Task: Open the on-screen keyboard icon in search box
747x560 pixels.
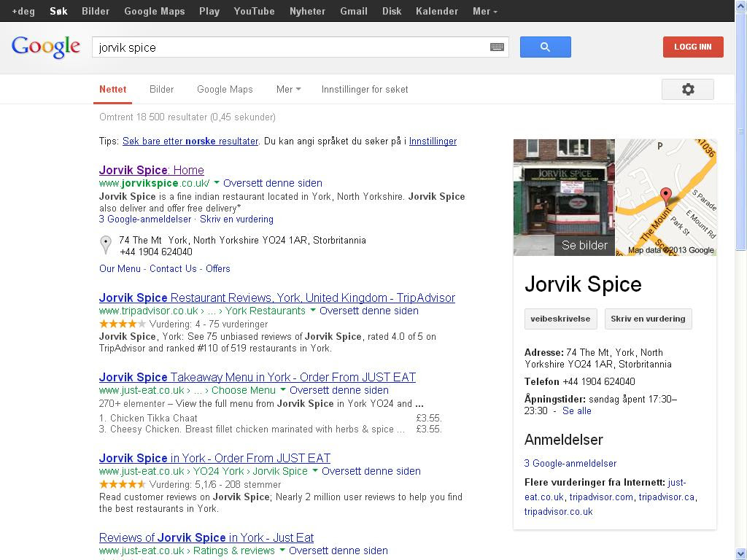Action: tap(497, 47)
